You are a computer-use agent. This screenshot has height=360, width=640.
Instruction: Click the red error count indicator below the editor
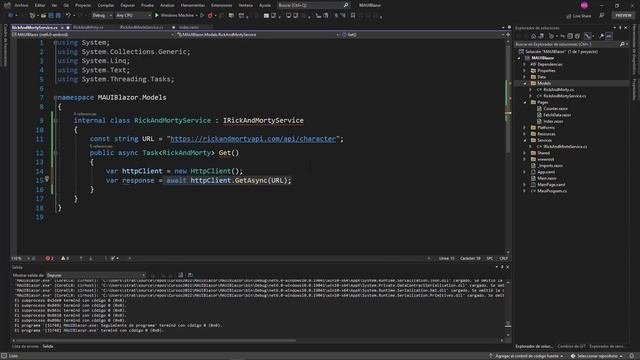(49, 258)
